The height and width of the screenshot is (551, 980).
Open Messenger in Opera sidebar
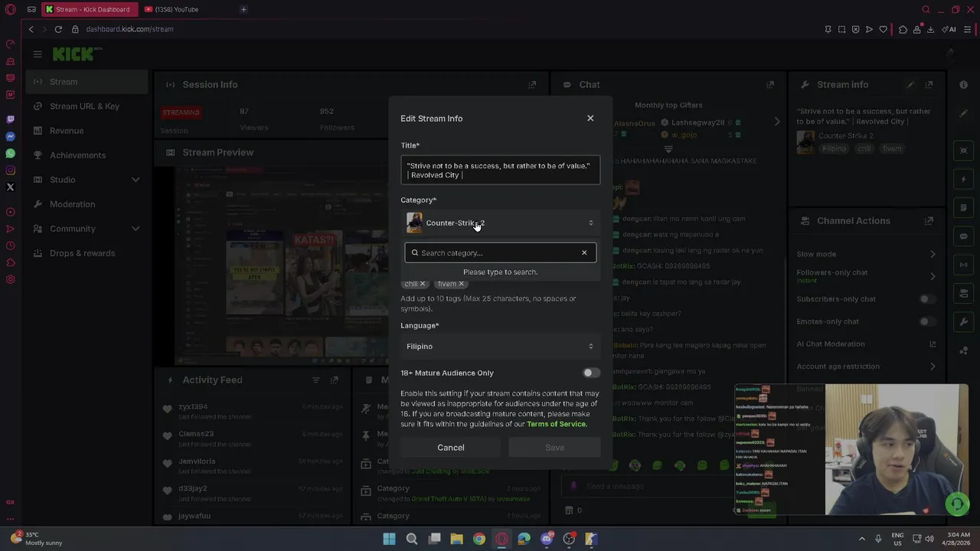10,136
